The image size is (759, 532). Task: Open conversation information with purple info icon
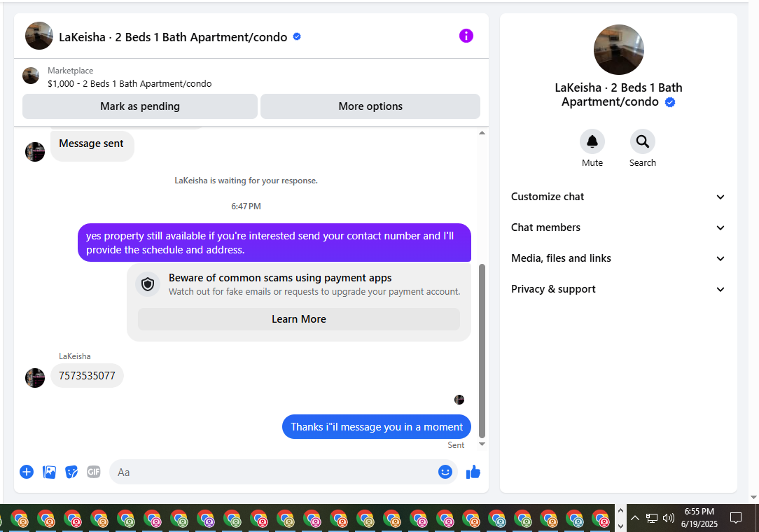tap(466, 36)
